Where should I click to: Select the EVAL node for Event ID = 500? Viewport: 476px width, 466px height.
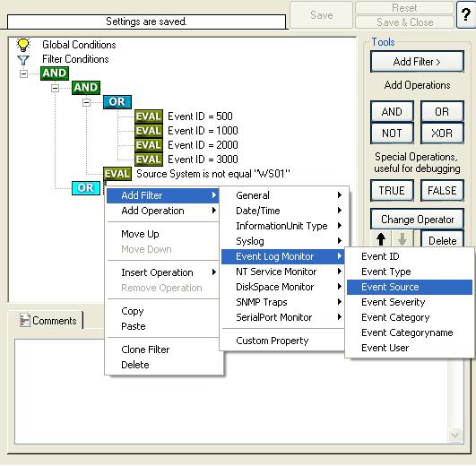pyautogui.click(x=149, y=116)
